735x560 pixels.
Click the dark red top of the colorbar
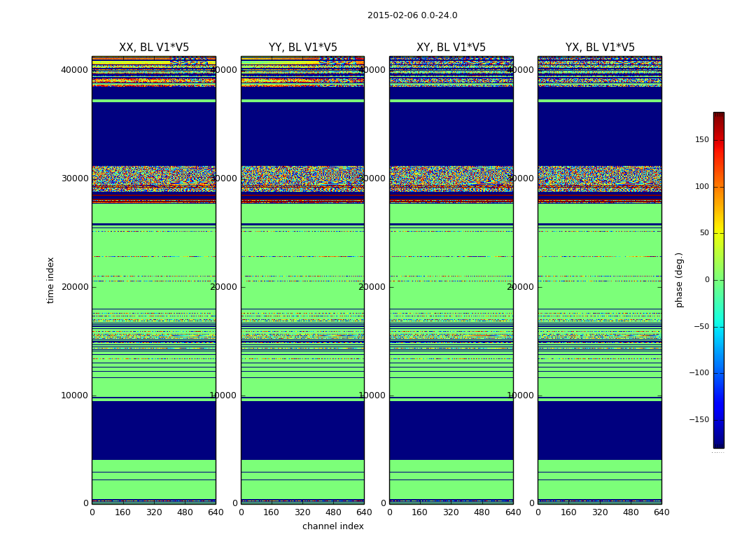718,118
